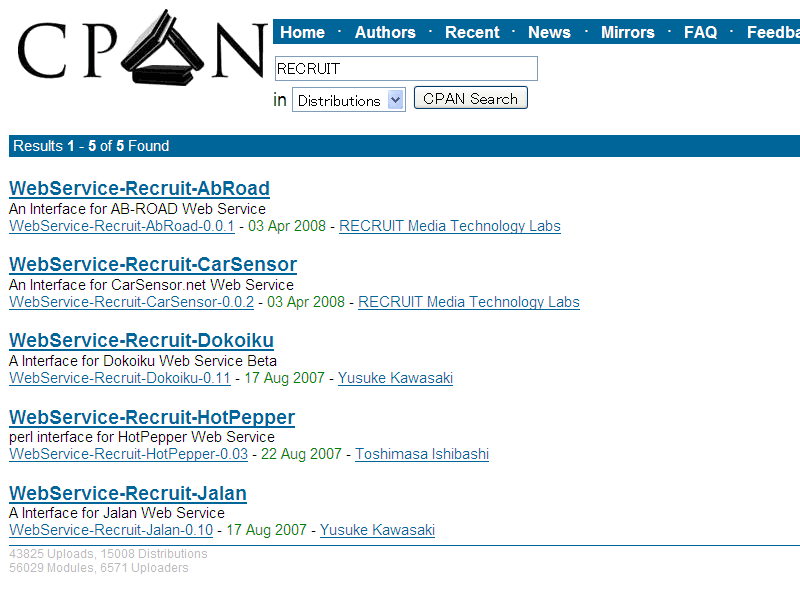The height and width of the screenshot is (600, 800).
Task: Click 'A Interface for Jalan Web Service' description
Action: (117, 513)
